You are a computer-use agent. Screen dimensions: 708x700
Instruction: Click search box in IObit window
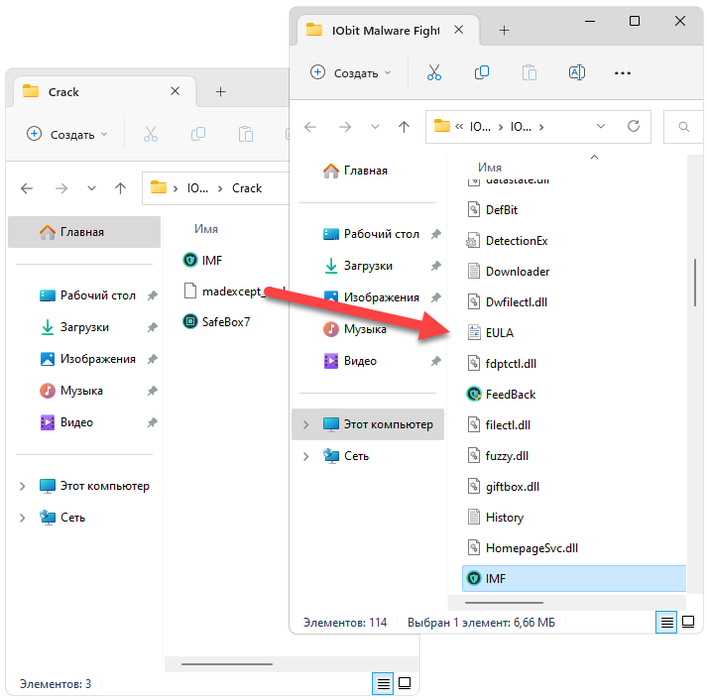point(684,127)
